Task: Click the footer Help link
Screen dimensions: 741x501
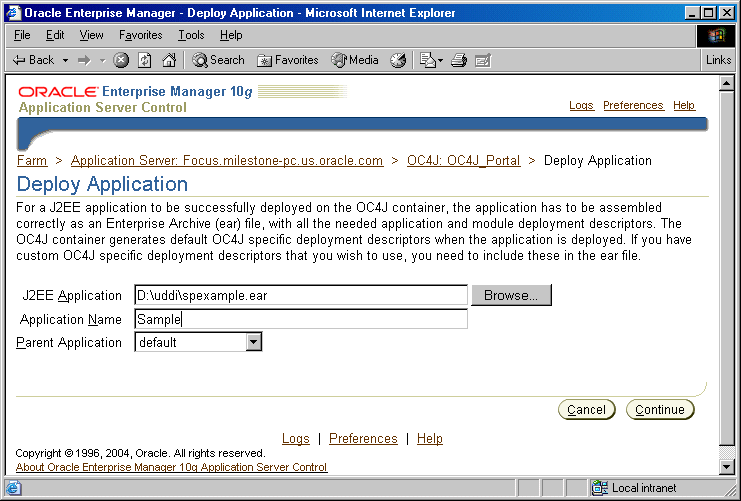Action: [x=430, y=439]
